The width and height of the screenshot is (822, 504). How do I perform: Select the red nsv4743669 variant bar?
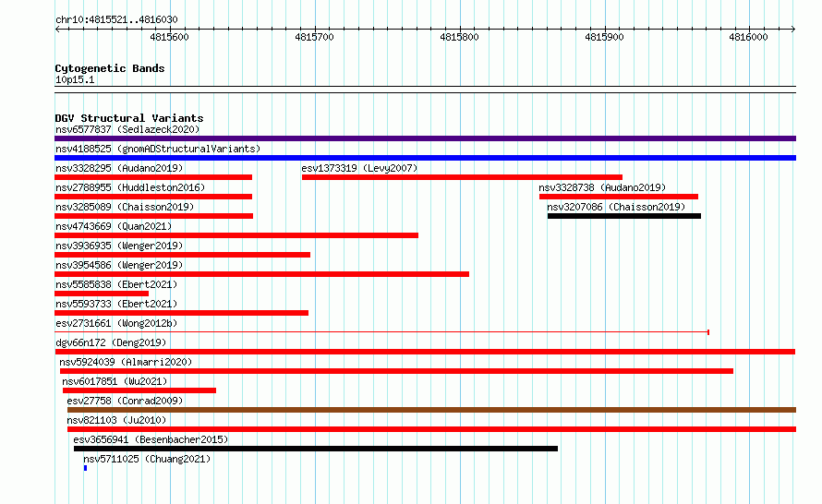(x=236, y=235)
